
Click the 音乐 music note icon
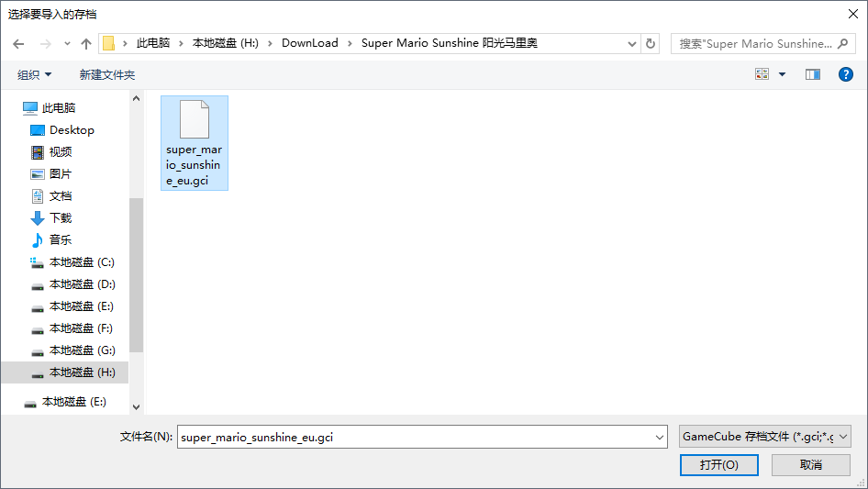(37, 239)
